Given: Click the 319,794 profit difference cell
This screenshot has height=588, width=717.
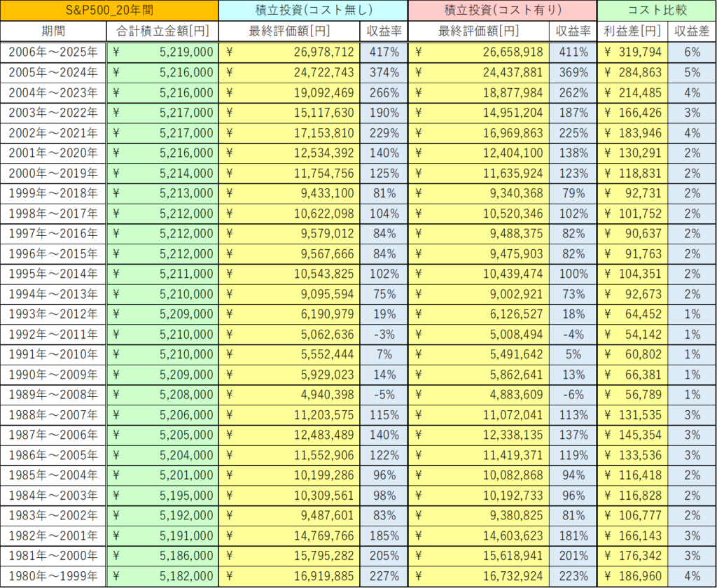Looking at the screenshot, I should click(x=632, y=52).
